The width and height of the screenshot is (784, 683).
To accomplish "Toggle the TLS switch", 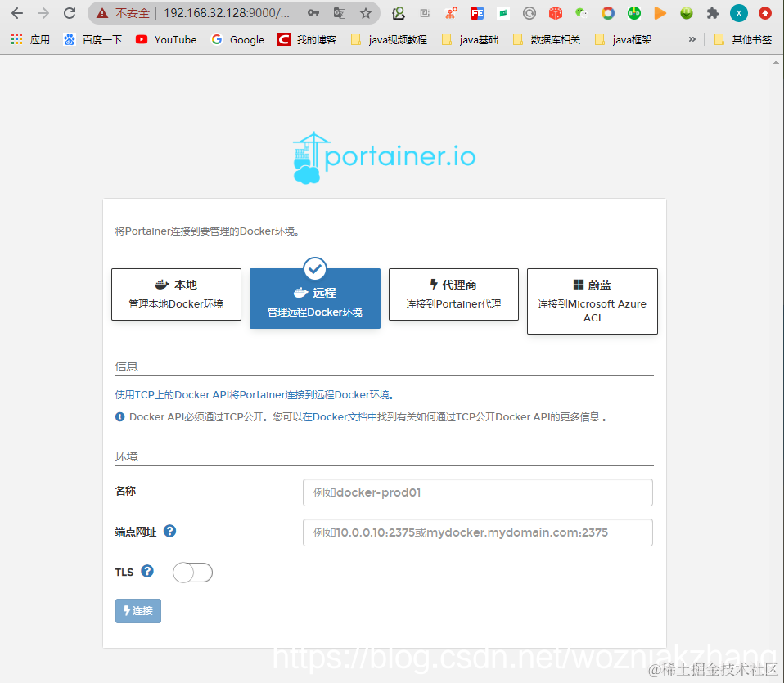I will coord(192,573).
